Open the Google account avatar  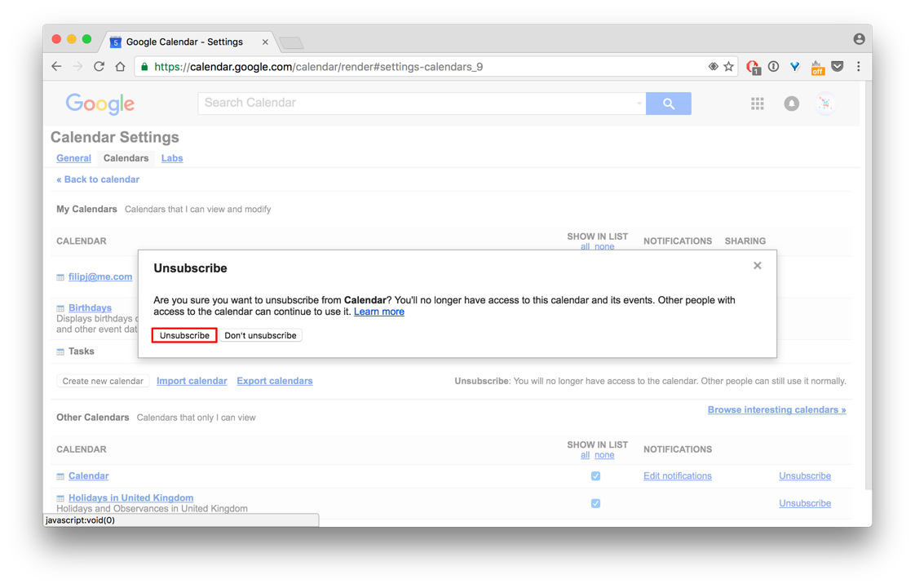(x=825, y=104)
